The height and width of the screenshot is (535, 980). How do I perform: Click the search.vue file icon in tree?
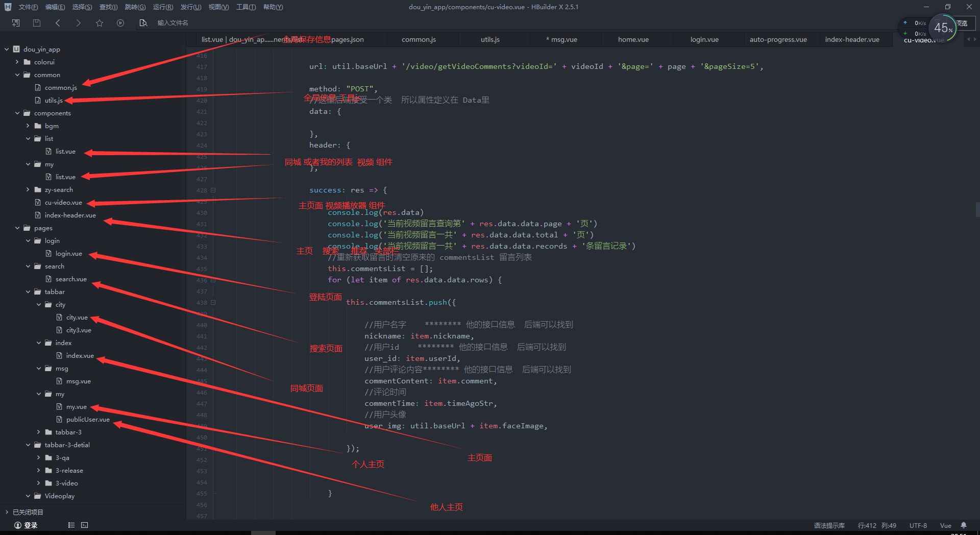tap(48, 279)
